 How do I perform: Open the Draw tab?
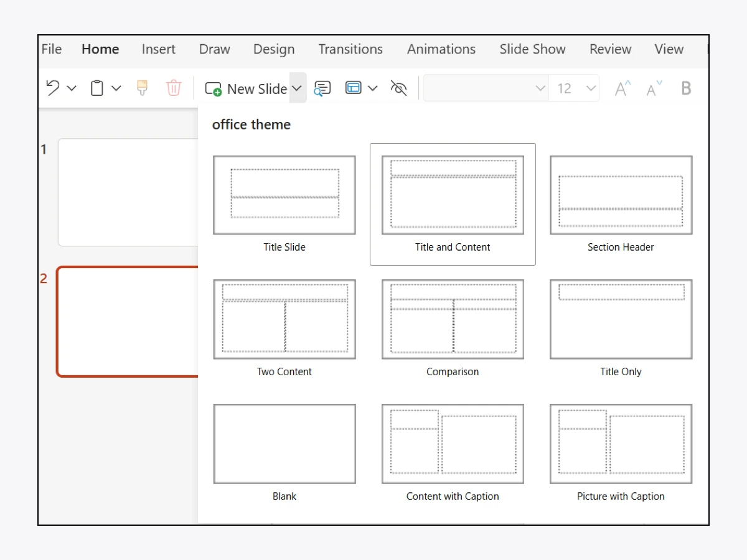pyautogui.click(x=215, y=49)
